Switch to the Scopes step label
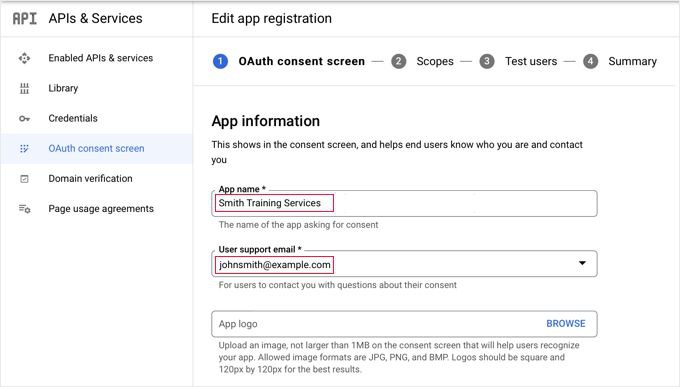680x387 pixels. click(435, 61)
